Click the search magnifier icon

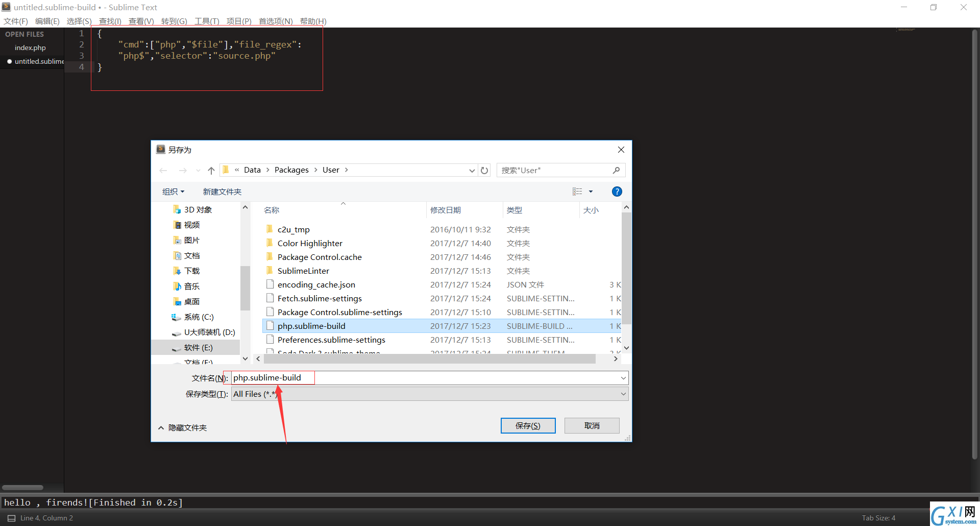click(x=616, y=170)
